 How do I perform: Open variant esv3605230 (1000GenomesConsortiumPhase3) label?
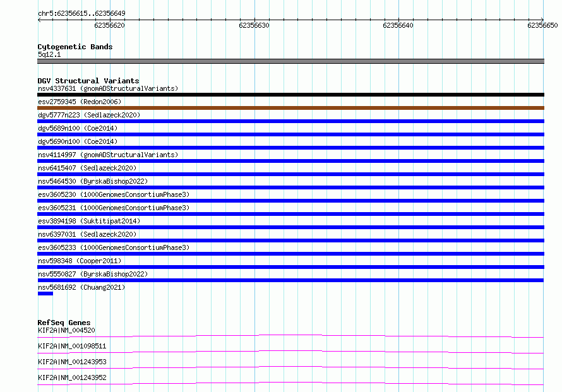click(114, 194)
